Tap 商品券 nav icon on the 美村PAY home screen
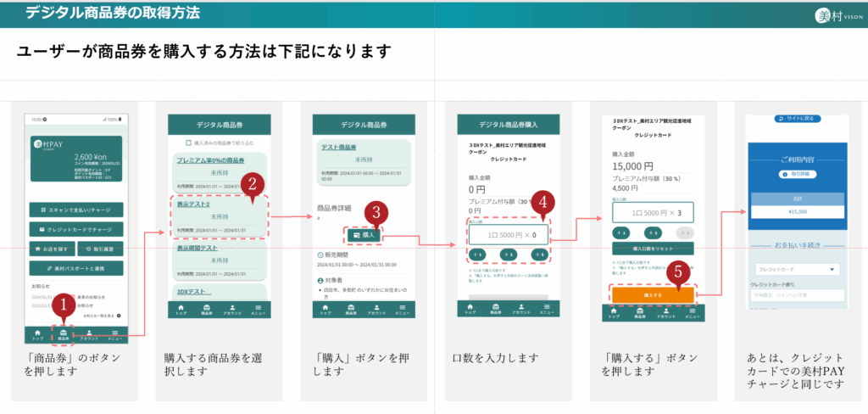868x414 pixels. click(64, 333)
